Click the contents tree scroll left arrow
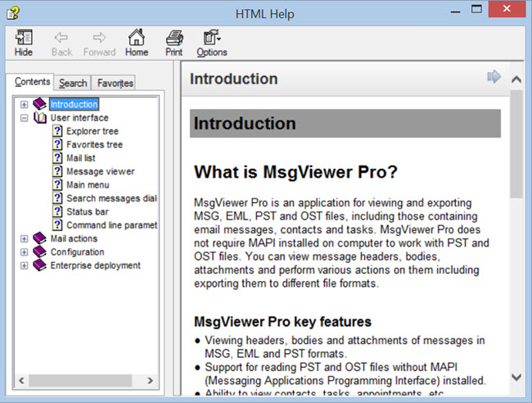 click(x=22, y=380)
